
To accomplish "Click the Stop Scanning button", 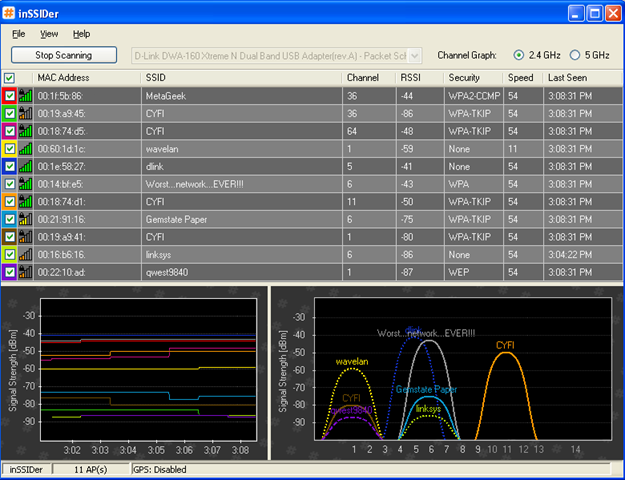I will pyautogui.click(x=63, y=56).
